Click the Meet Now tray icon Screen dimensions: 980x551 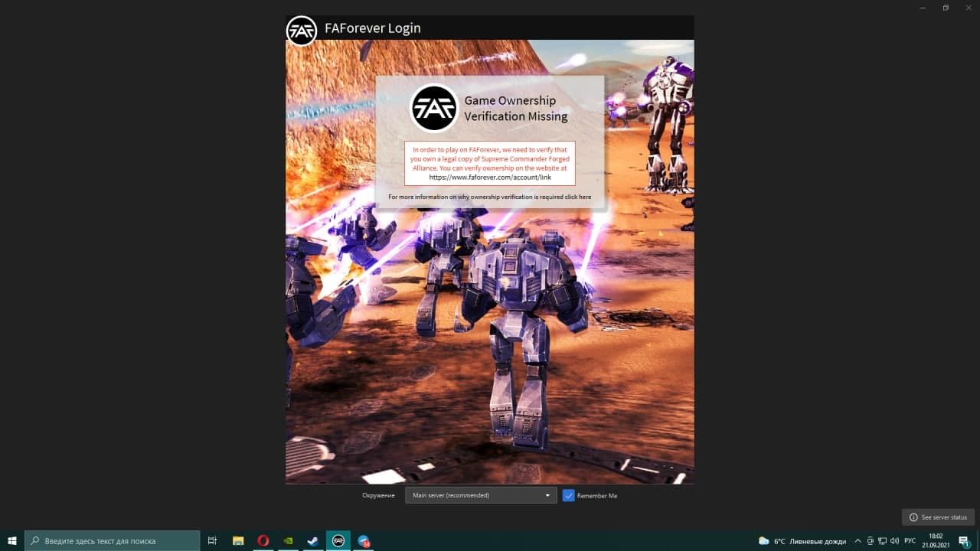pyautogui.click(x=870, y=541)
